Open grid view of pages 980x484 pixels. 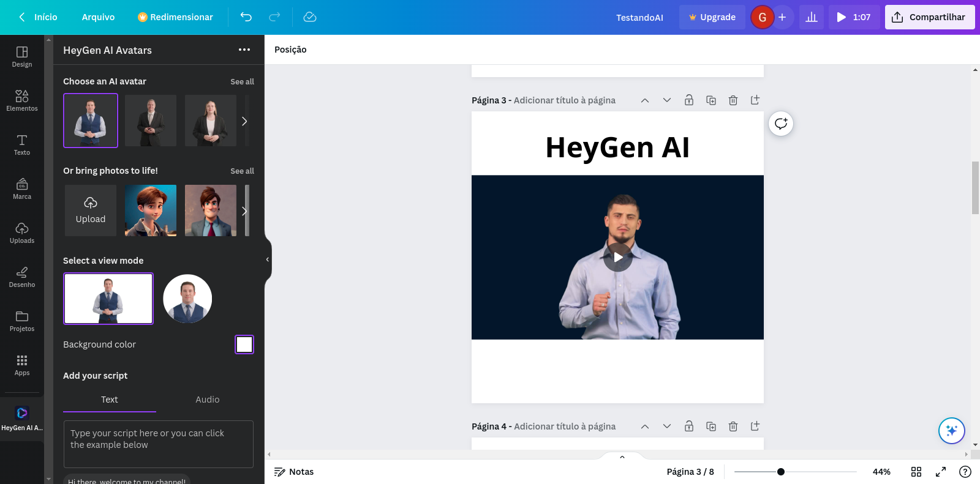pyautogui.click(x=916, y=472)
